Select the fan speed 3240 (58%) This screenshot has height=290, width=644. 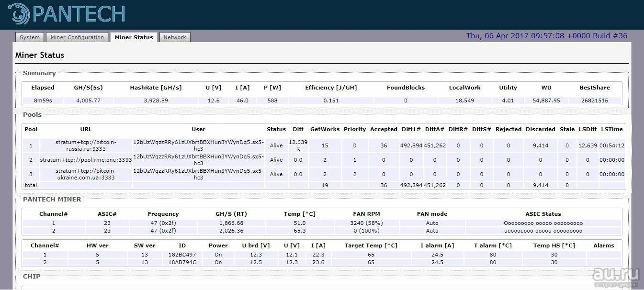click(x=366, y=223)
